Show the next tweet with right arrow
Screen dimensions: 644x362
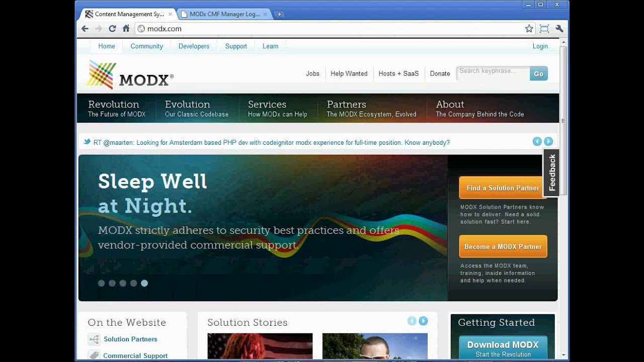click(548, 142)
